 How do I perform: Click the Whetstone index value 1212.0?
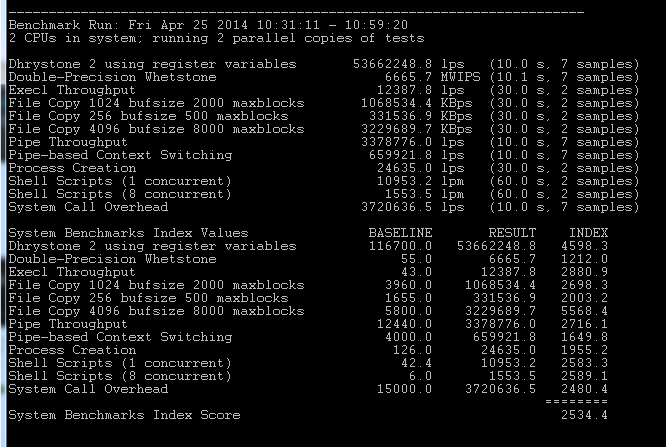(584, 259)
